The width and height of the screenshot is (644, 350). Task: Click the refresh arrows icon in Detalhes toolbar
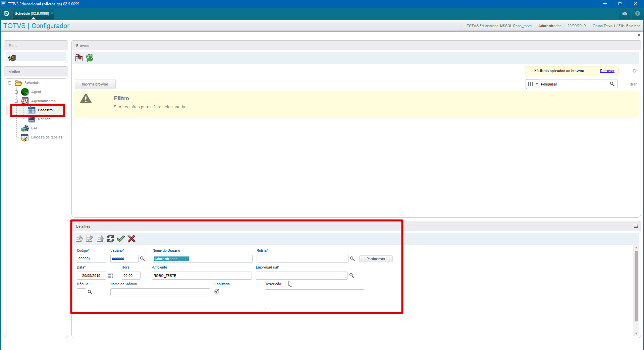(110, 238)
